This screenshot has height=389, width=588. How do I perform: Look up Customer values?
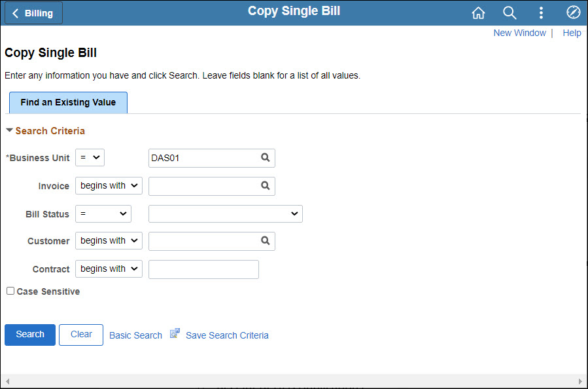pos(265,241)
